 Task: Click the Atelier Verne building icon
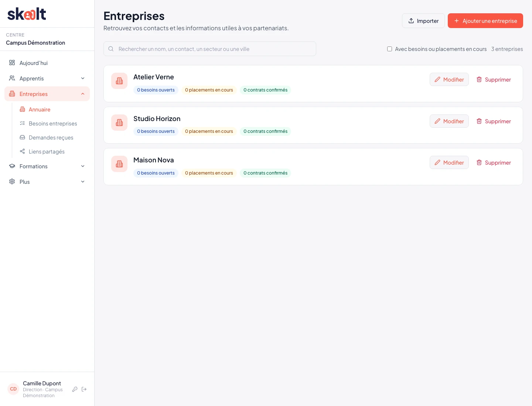point(119,81)
